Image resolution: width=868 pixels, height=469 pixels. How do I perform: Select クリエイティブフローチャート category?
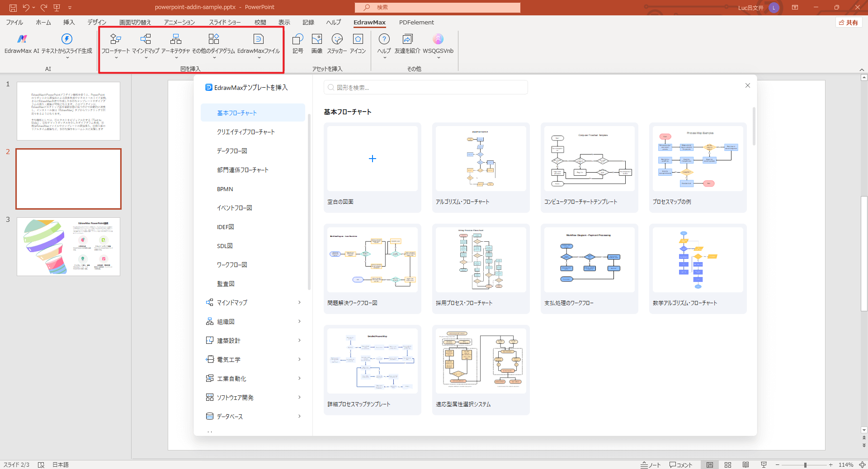[x=253, y=132]
